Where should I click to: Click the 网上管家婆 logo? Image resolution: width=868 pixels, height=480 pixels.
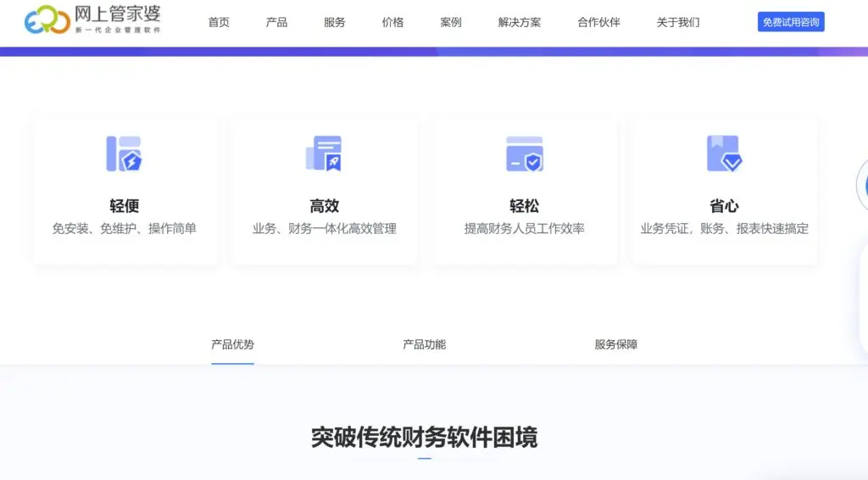coord(92,20)
